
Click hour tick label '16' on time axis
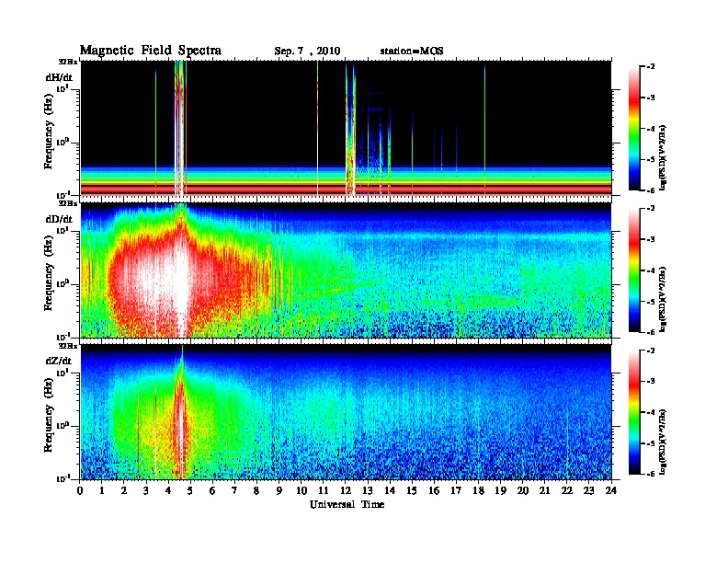coord(434,491)
